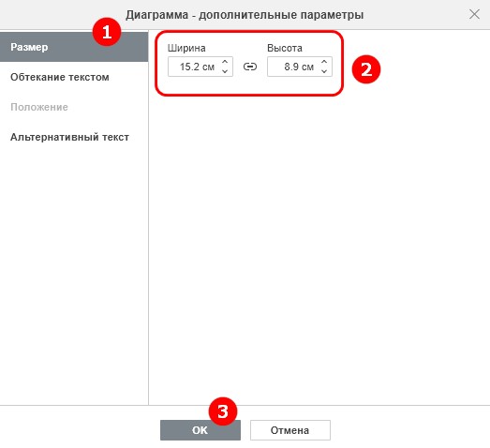Increase height with the up arrow
This screenshot has height=448, width=490.
pyautogui.click(x=324, y=62)
